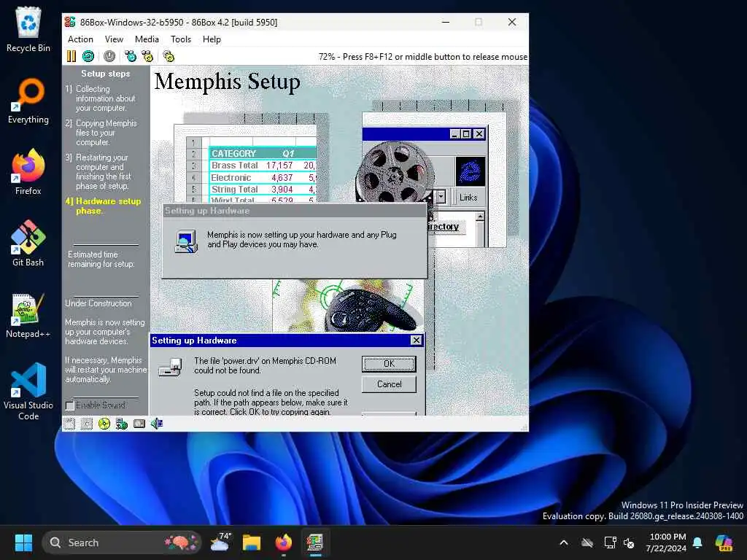Image resolution: width=747 pixels, height=560 pixels.
Task: Click the taskbar Search box
Action: 122,542
